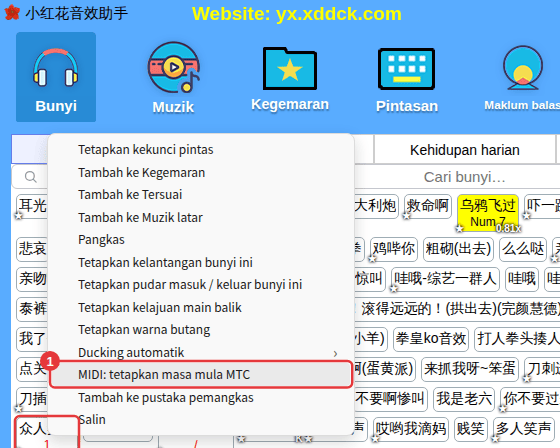Play the 来抓我呀~笨蛋 sound button
This screenshot has height=448, width=560.
coord(470,368)
